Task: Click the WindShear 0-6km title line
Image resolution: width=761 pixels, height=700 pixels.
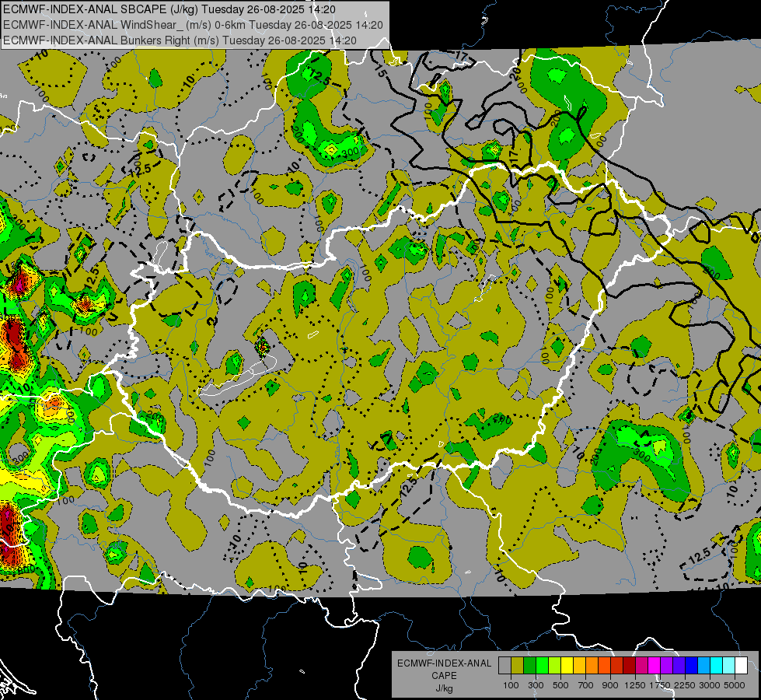Action: click(193, 25)
